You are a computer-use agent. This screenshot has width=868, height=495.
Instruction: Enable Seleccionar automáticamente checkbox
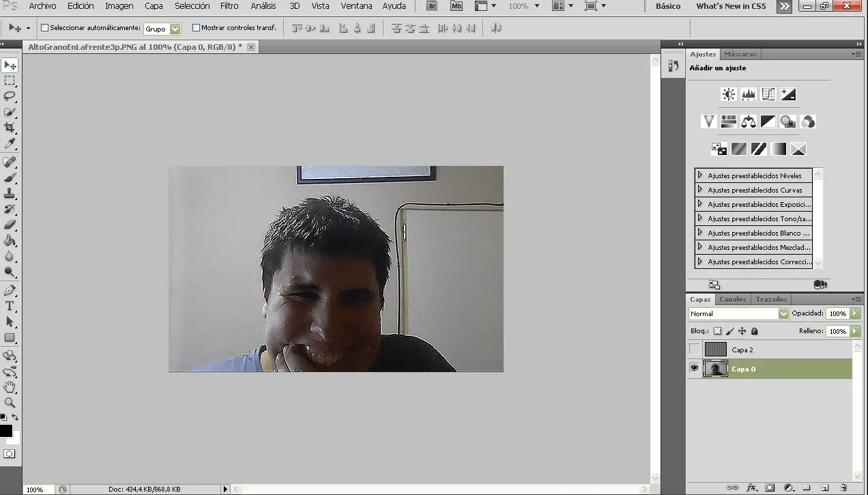pos(45,28)
